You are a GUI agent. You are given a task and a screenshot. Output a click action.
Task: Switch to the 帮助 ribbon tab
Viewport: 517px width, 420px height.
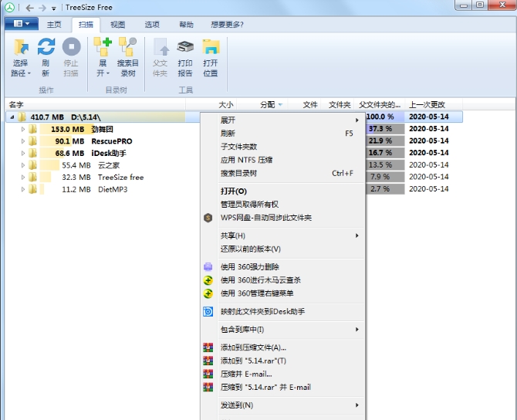click(186, 25)
